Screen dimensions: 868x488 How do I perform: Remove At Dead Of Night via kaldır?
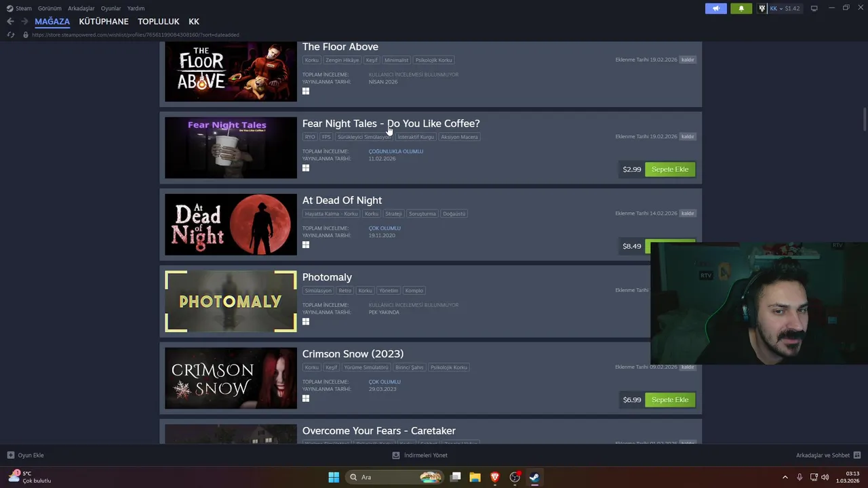pyautogui.click(x=688, y=213)
